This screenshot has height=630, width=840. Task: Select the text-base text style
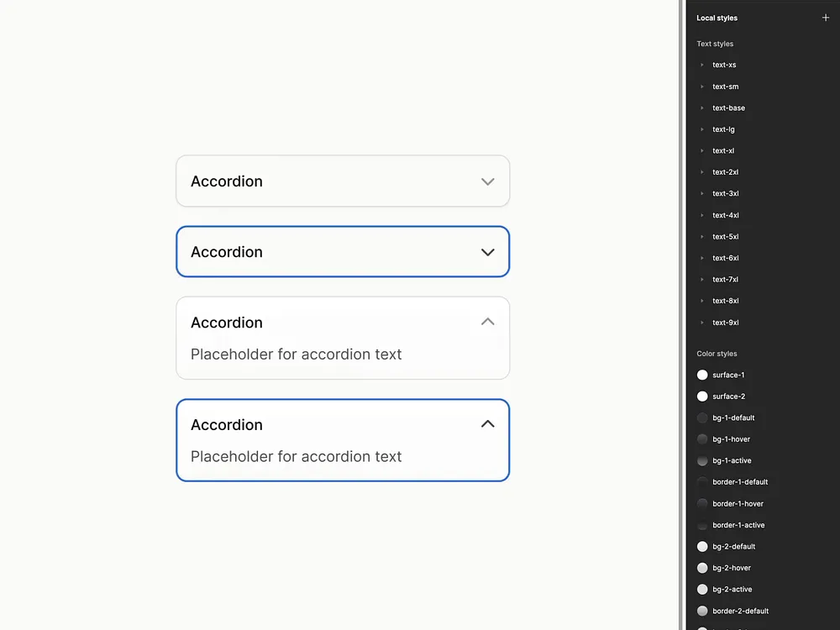coord(727,108)
